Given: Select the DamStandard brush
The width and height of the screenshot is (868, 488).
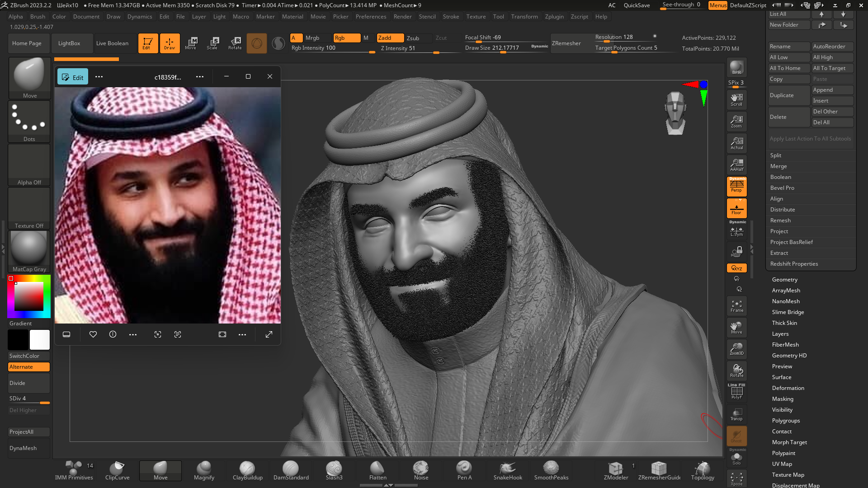Looking at the screenshot, I should coord(291,471).
